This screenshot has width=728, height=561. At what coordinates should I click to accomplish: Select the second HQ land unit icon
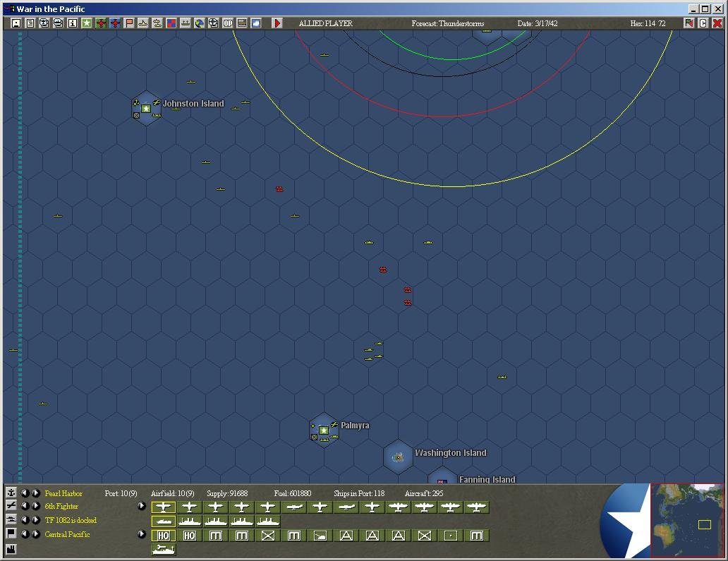coord(190,536)
